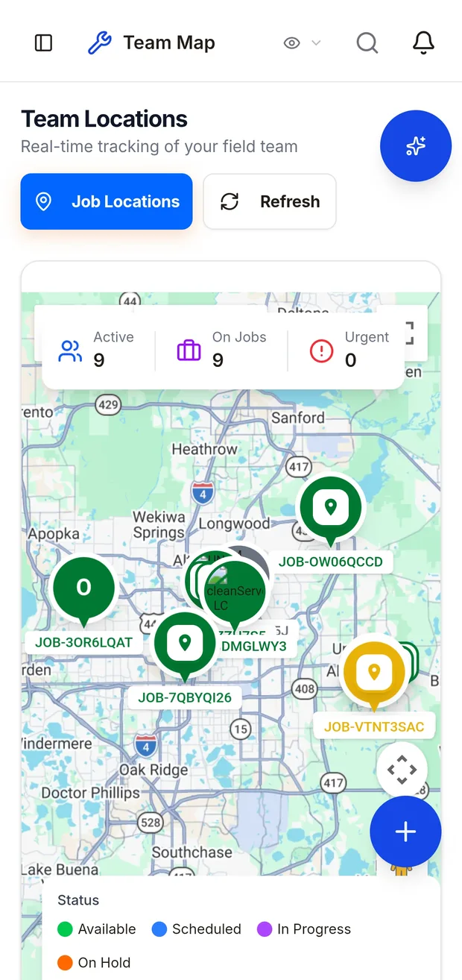This screenshot has height=980, width=462.
Task: Select the JOB-7QBYQI26 map pin
Action: 185,644
